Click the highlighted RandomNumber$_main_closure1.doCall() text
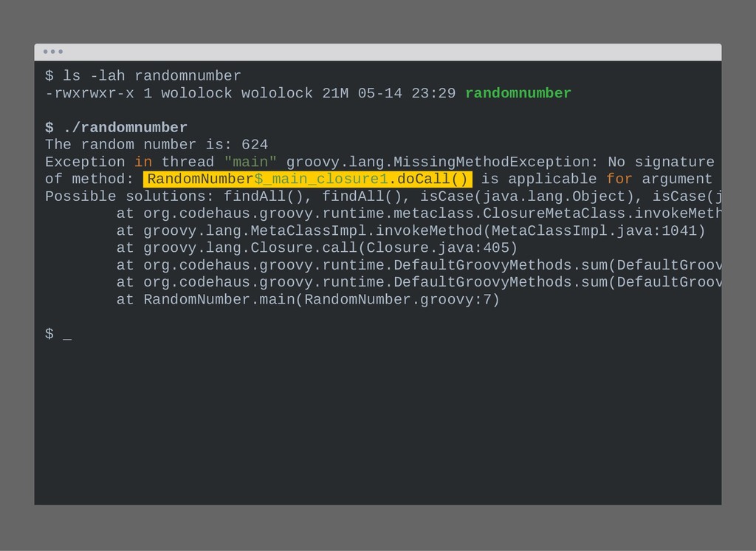The width and height of the screenshot is (756, 551). point(308,179)
